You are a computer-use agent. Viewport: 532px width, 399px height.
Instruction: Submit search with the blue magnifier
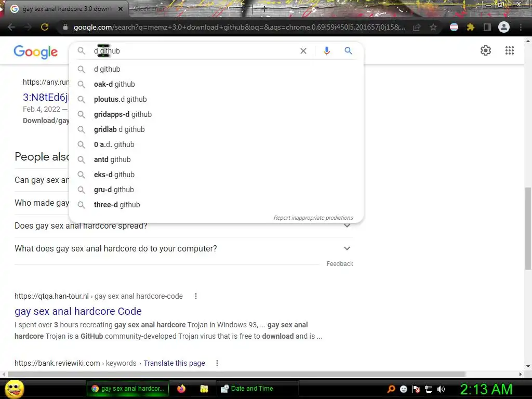tap(348, 51)
